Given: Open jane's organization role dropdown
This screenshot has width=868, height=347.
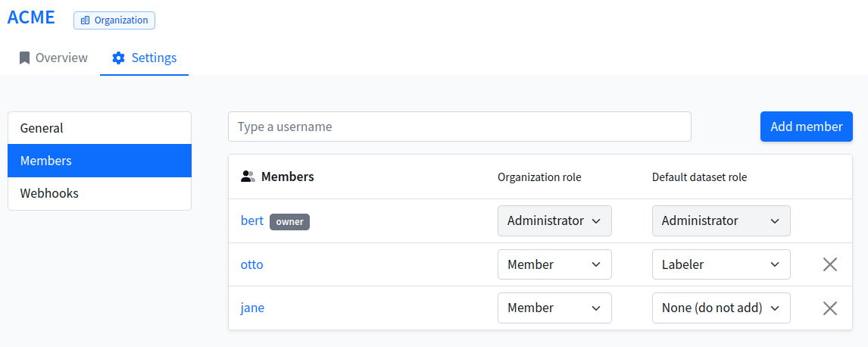Looking at the screenshot, I should (x=554, y=308).
